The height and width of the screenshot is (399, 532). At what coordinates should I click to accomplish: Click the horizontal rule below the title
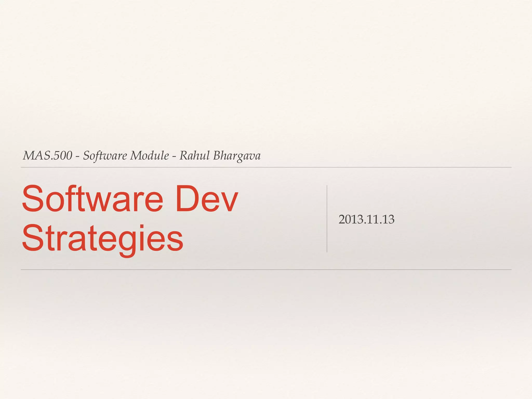pos(266,270)
